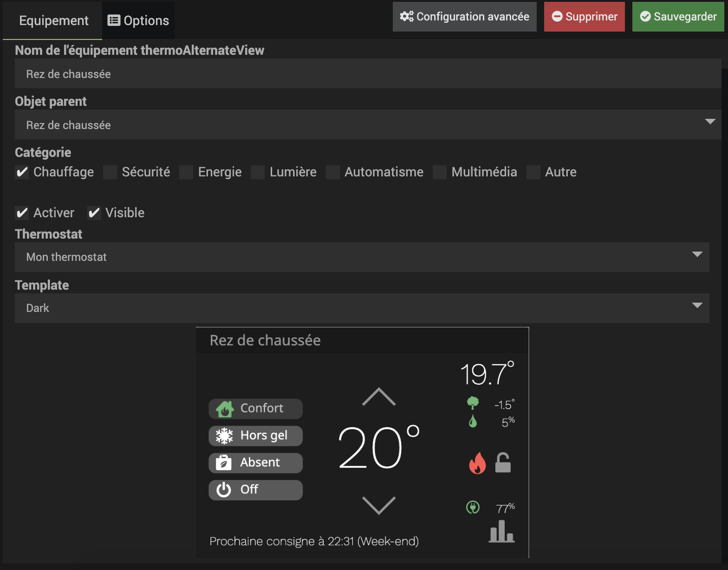Open the Objet parent dropdown
This screenshot has width=728, height=570.
pos(368,124)
